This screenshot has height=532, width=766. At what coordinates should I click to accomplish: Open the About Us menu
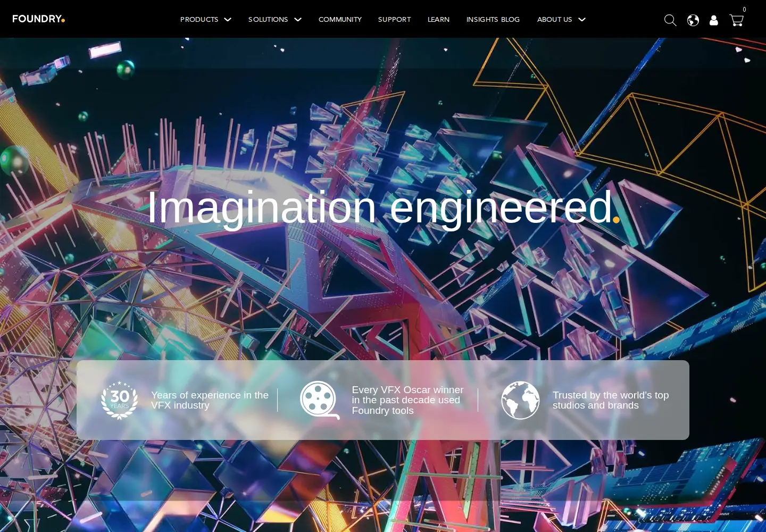555,20
